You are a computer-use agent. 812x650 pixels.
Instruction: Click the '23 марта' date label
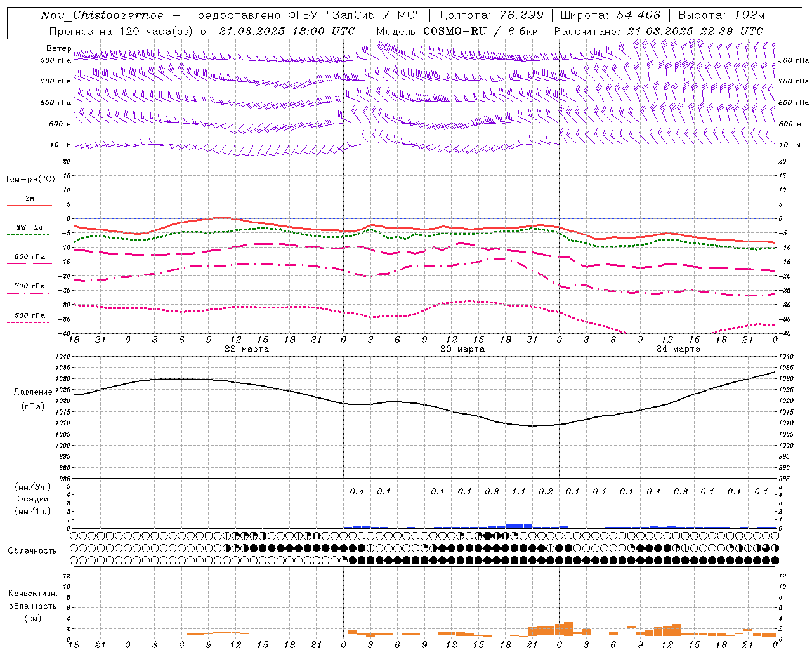coord(462,348)
